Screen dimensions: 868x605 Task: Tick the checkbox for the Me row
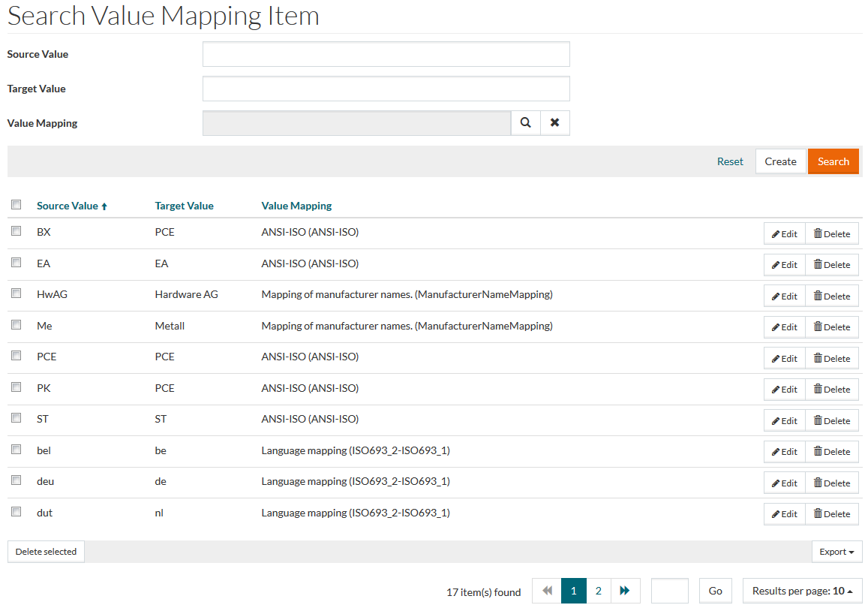point(16,326)
